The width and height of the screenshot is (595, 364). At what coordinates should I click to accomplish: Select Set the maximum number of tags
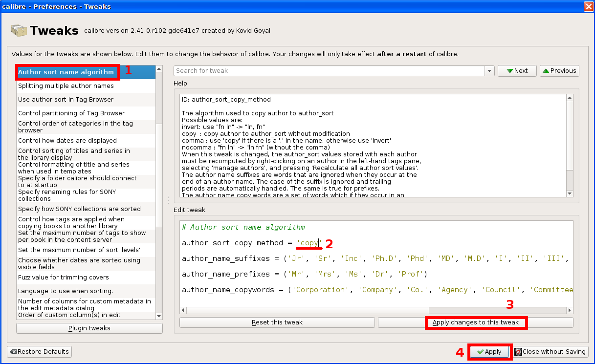point(86,236)
